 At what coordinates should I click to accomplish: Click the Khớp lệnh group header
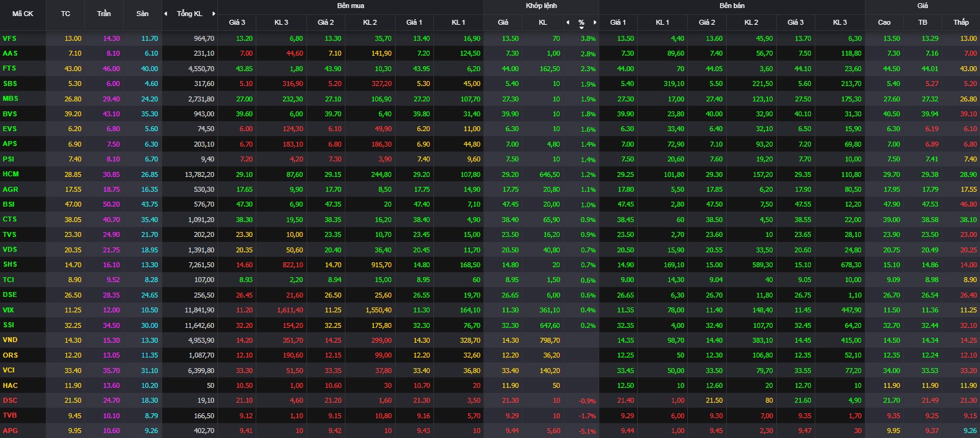(541, 6)
